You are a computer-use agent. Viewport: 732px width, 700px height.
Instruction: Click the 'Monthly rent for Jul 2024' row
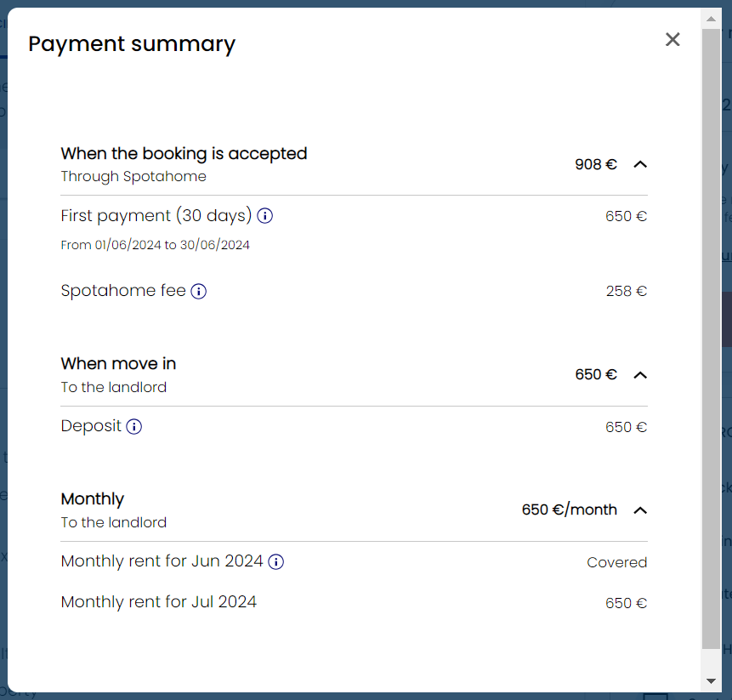(x=159, y=602)
